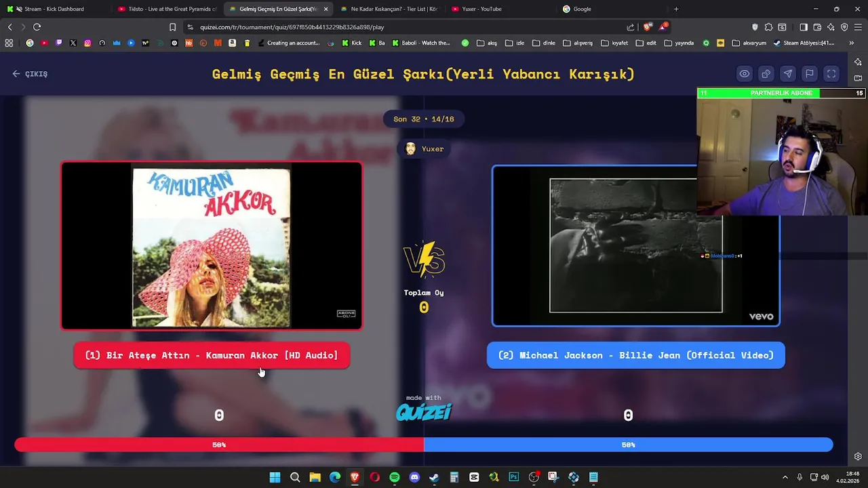Expand the yayında bookmarks folder
This screenshot has height=488, width=868.
point(679,43)
